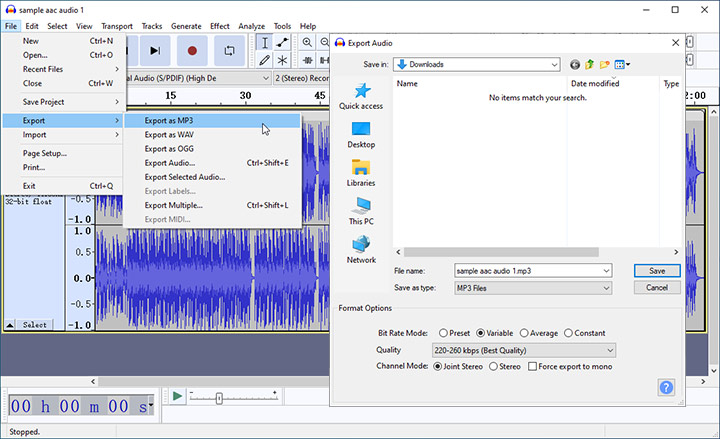Choose the Draw pencil tool
The image size is (720, 439).
[x=264, y=60]
